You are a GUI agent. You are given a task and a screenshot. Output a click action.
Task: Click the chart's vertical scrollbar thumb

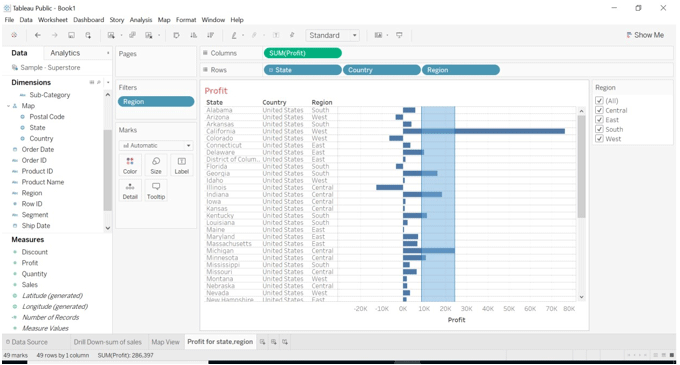click(x=582, y=166)
